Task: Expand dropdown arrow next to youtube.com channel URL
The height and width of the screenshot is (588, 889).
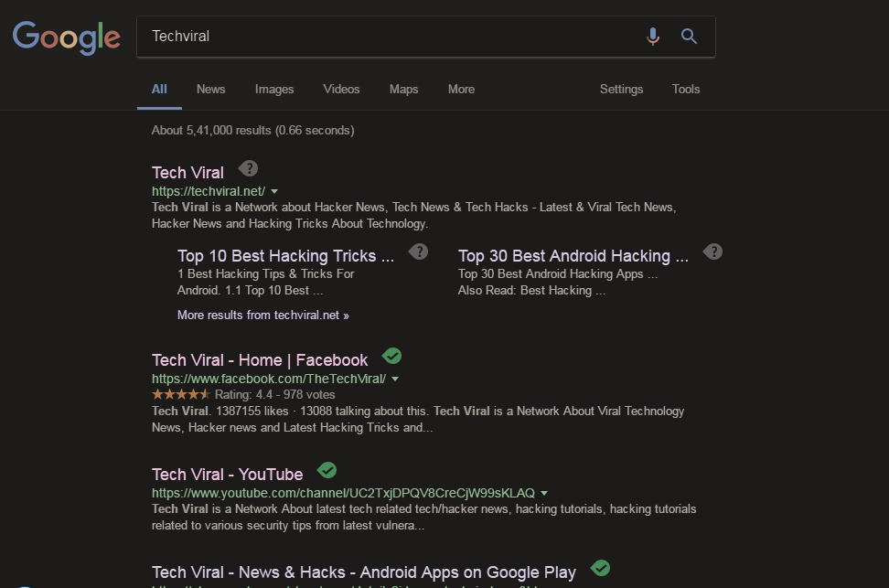Action: tap(544, 493)
